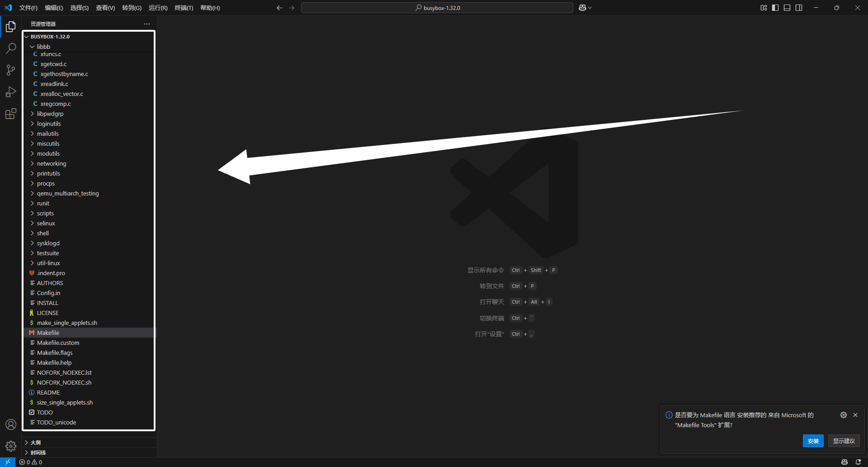Open the Extensions view
The image size is (868, 467).
pyautogui.click(x=11, y=114)
